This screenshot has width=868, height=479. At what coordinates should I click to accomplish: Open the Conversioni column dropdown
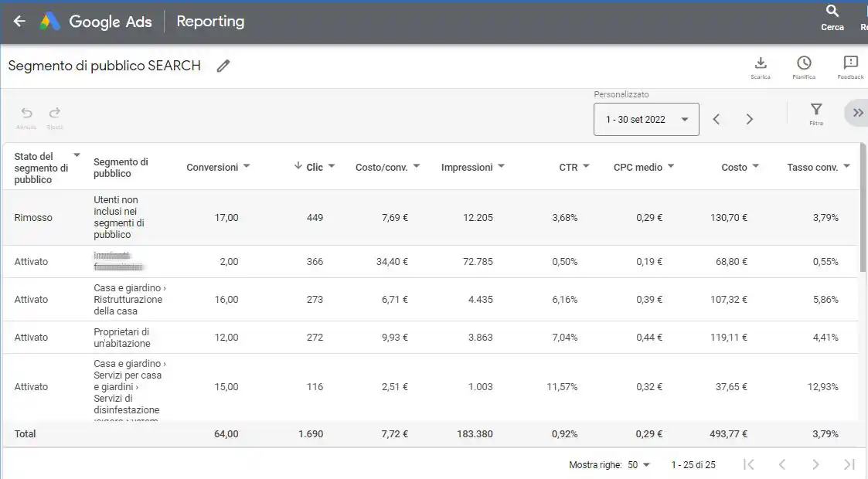click(246, 166)
